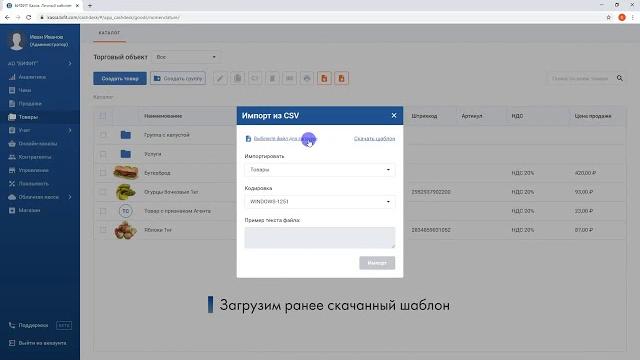Click the folder icon of Услуги
This screenshot has width=640, height=360.
[x=126, y=154]
